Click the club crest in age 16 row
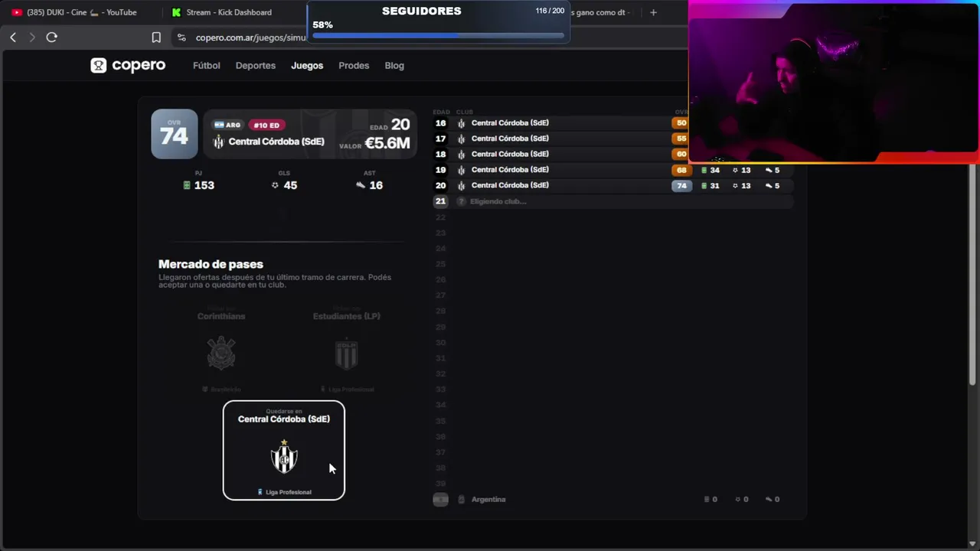980x551 pixels. pos(462,123)
